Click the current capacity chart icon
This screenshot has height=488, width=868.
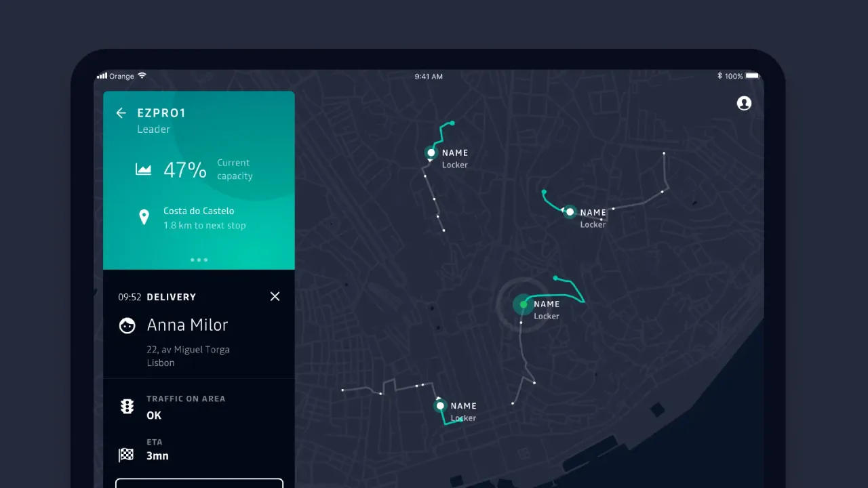click(144, 169)
